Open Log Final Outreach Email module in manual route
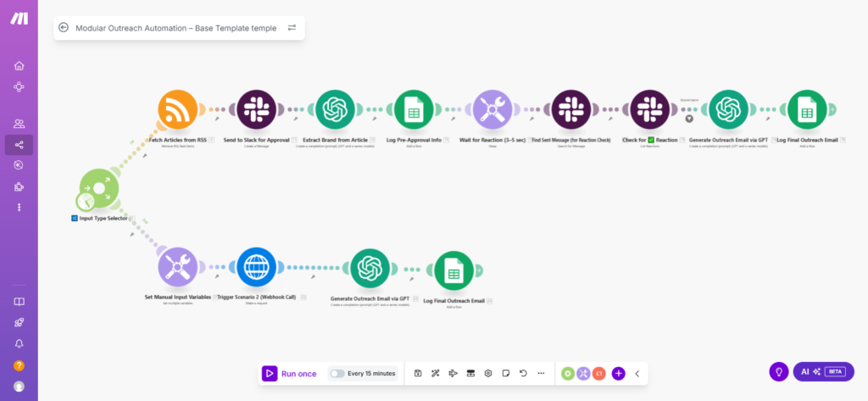Image resolution: width=868 pixels, height=401 pixels. [x=454, y=270]
